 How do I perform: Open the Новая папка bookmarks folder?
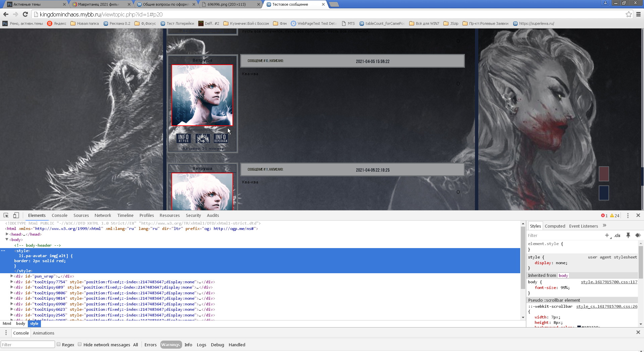point(85,23)
